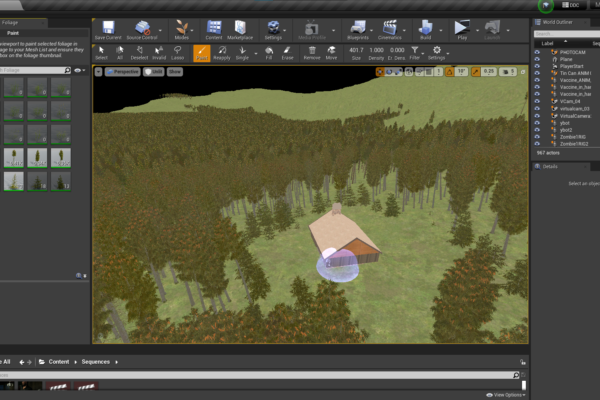Activate the Lasso selection tool
This screenshot has height=400, width=600.
coord(177,53)
